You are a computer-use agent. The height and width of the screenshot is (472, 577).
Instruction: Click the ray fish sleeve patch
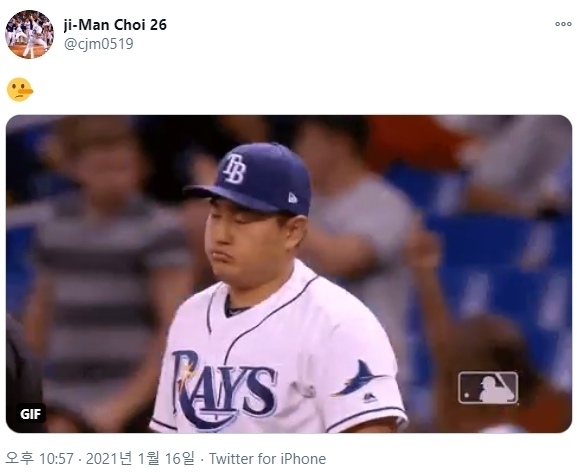pyautogui.click(x=359, y=377)
